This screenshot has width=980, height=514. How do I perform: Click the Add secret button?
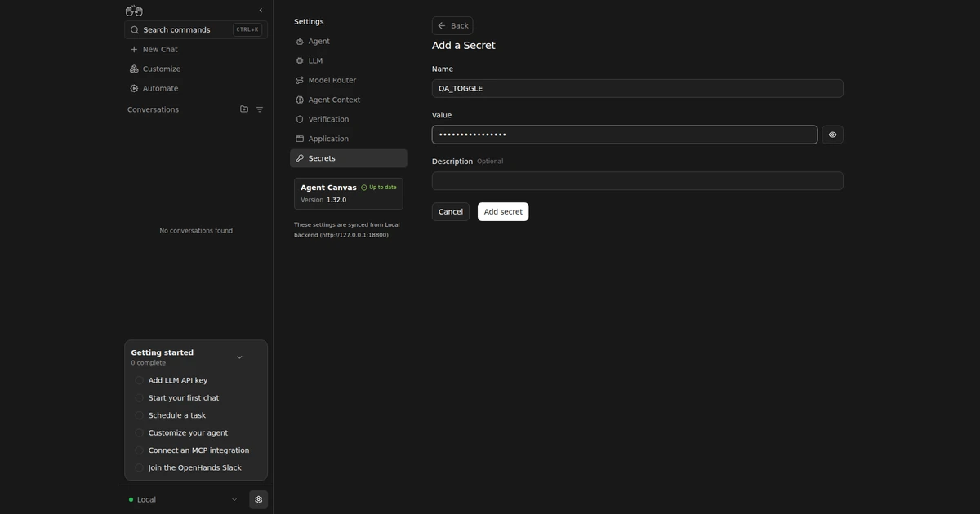click(x=503, y=211)
